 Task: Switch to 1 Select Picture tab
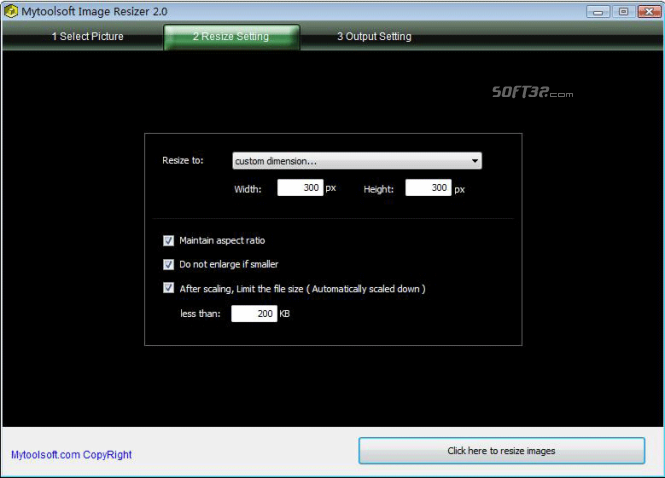pos(87,36)
